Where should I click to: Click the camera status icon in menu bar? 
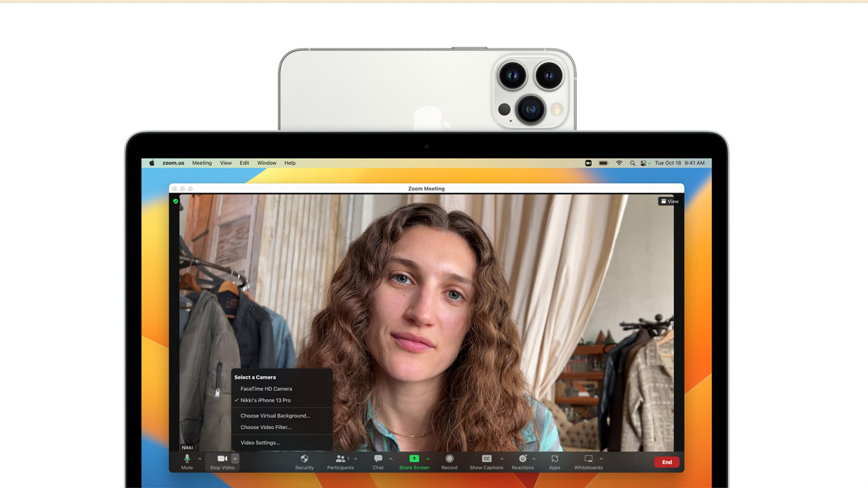click(x=588, y=163)
